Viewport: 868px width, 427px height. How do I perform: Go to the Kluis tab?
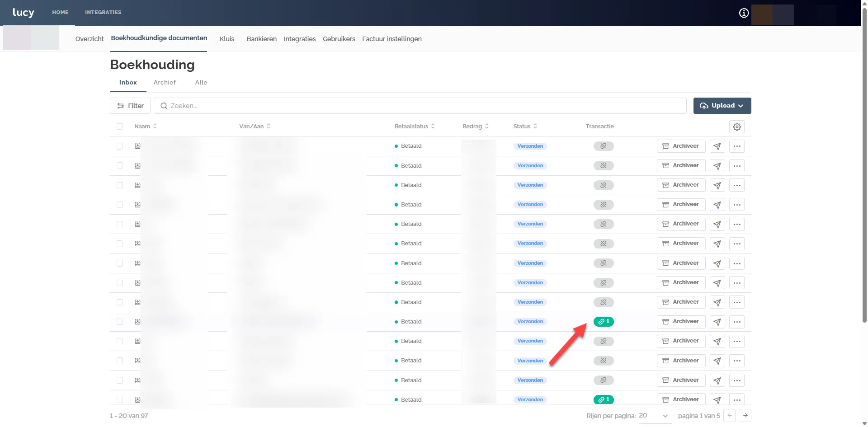click(227, 39)
